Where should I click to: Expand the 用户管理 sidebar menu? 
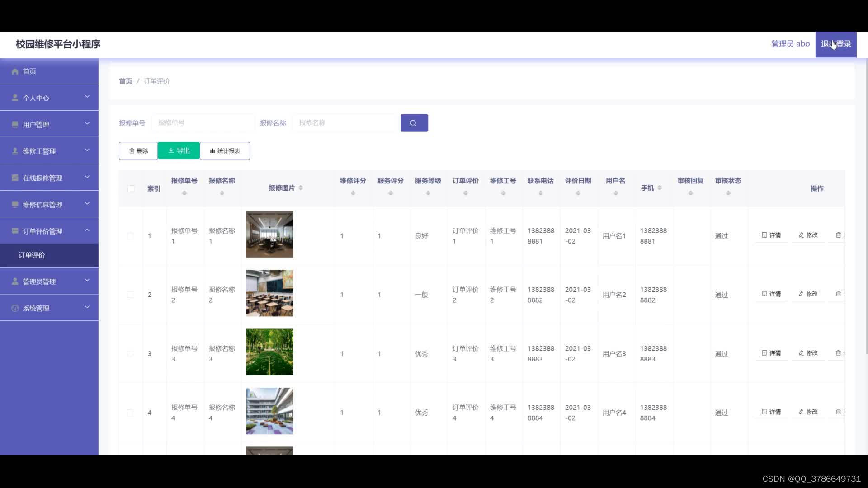click(49, 124)
